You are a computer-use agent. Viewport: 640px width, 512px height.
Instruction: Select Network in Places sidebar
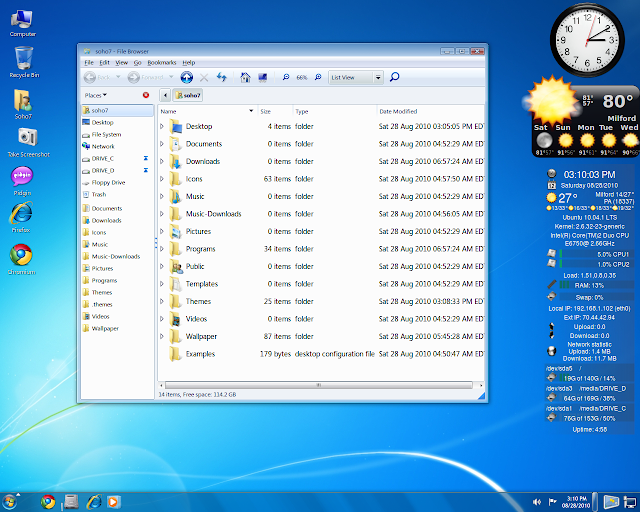point(117,146)
